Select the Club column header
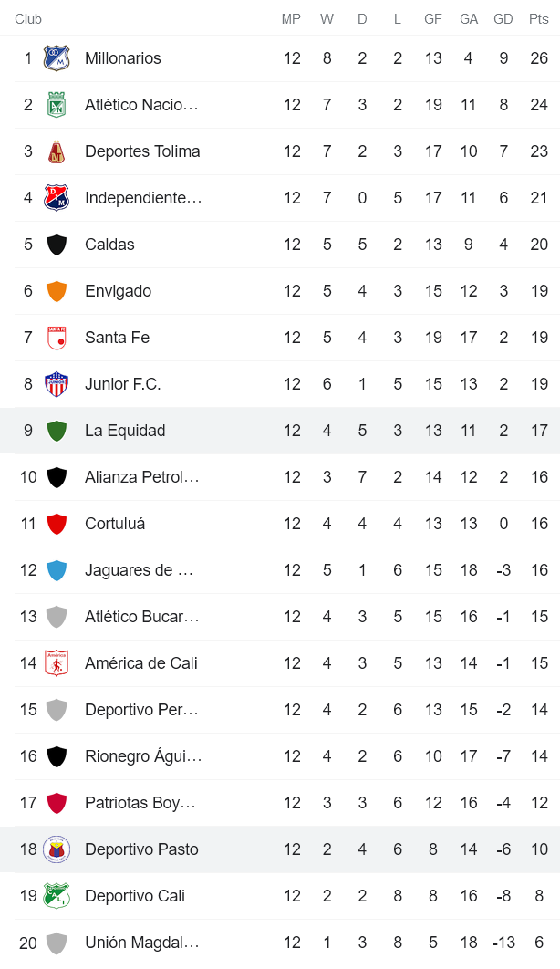 (28, 18)
